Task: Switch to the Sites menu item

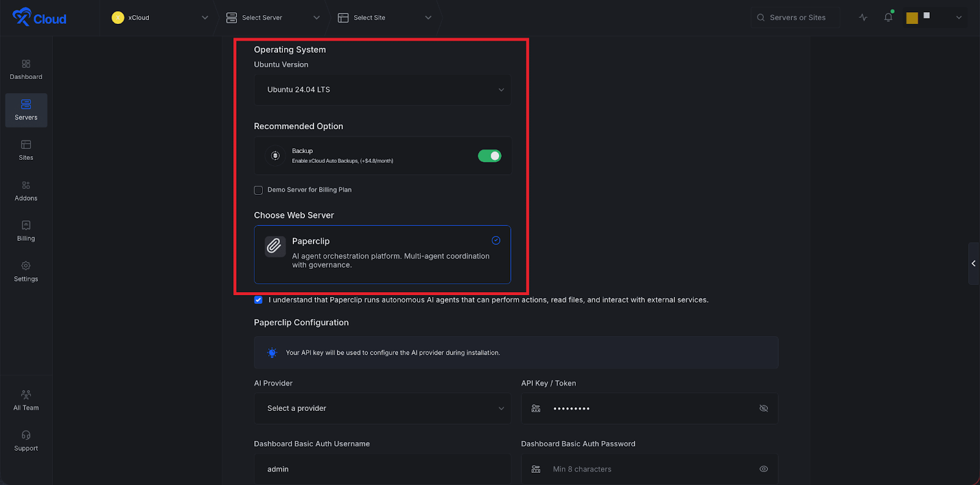Action: [26, 151]
